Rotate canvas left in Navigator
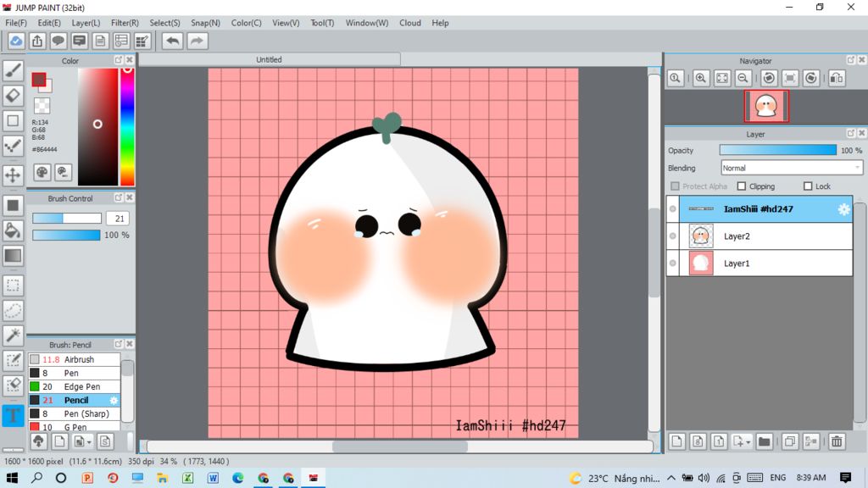The width and height of the screenshot is (868, 488). tap(769, 78)
